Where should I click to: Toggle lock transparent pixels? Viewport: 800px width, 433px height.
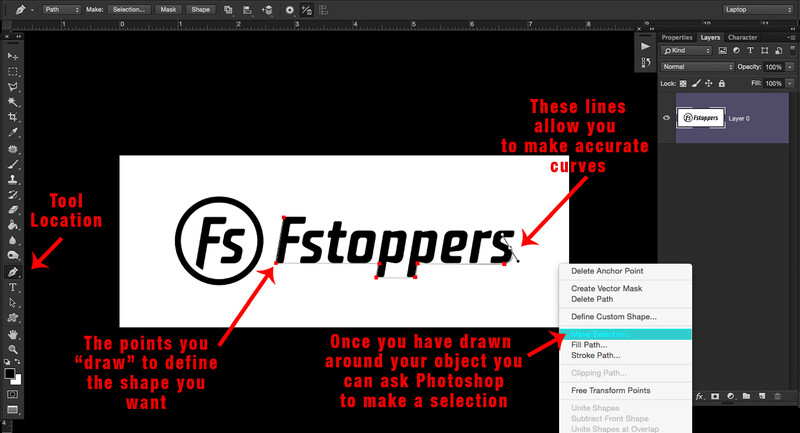coord(683,84)
